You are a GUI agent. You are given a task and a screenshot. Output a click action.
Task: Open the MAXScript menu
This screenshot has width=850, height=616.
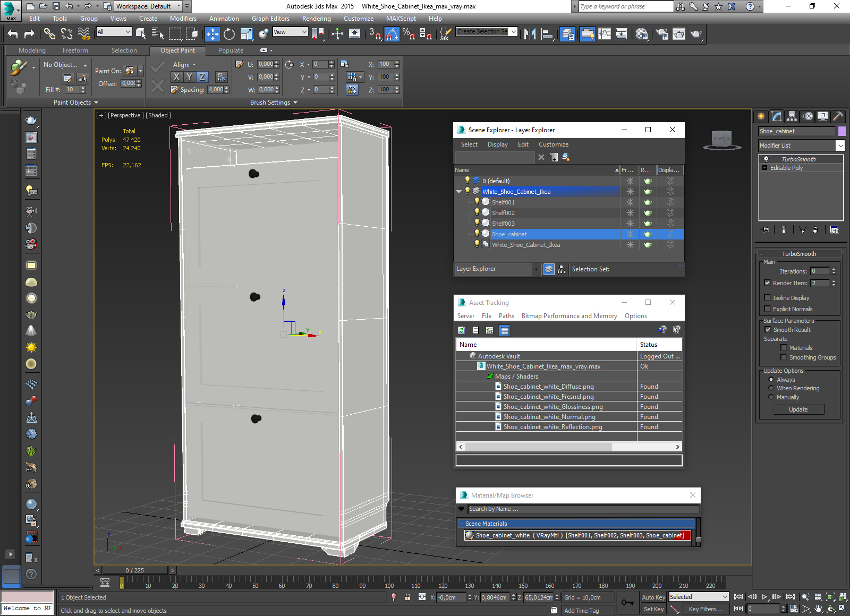401,19
